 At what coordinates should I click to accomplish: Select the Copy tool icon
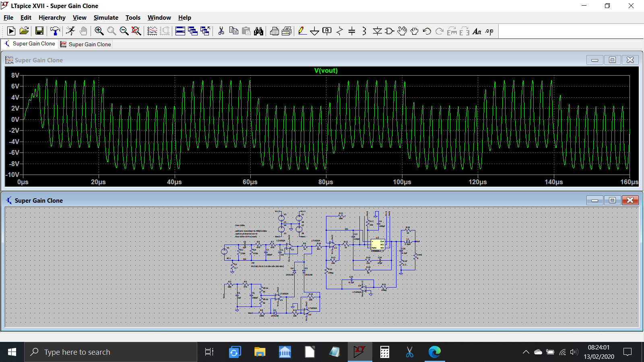[x=233, y=31]
